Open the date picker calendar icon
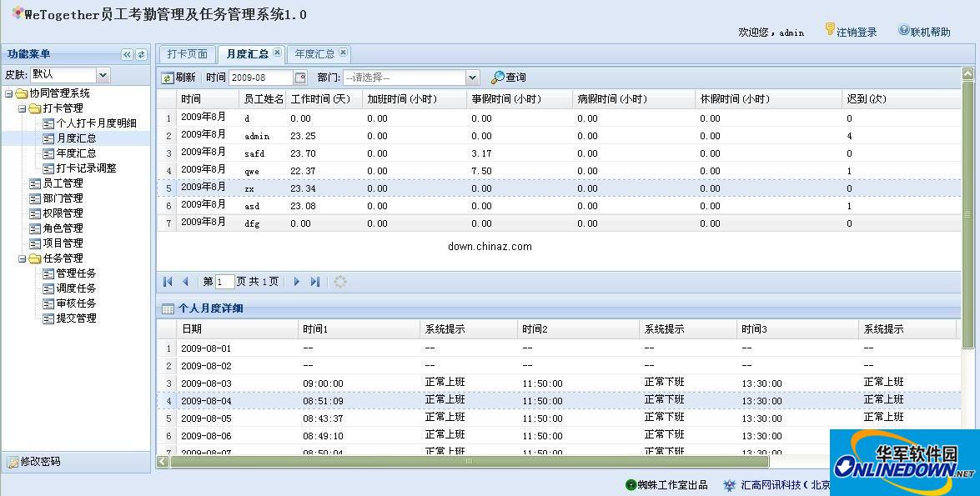 click(299, 77)
